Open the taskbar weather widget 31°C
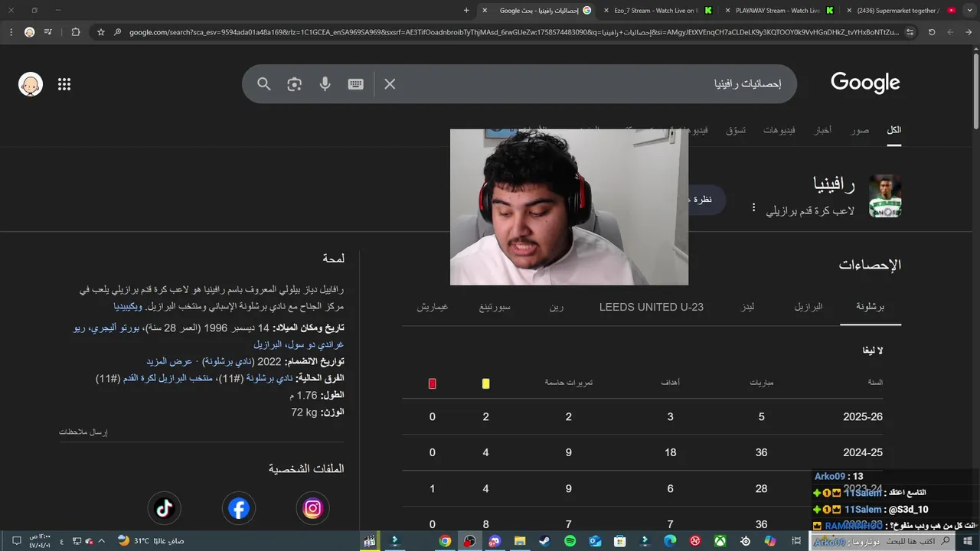Screen dimensions: 980x551 [151, 541]
